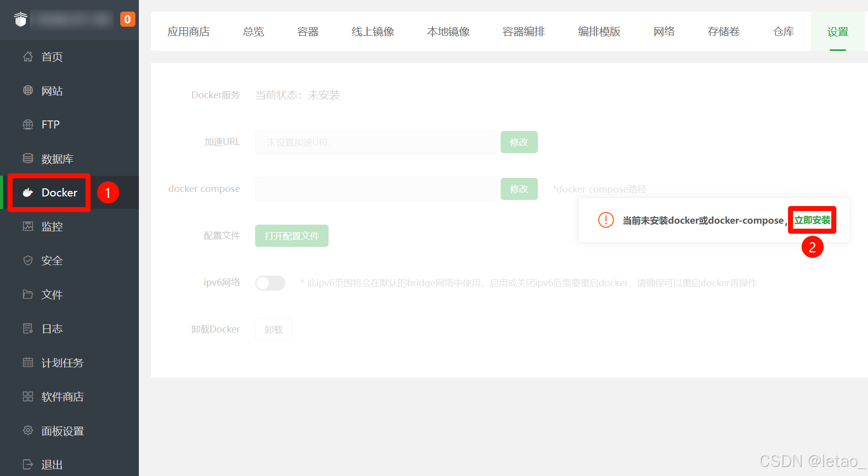Click the monitor chart icon beside 监控
The image size is (868, 476).
[x=28, y=226]
